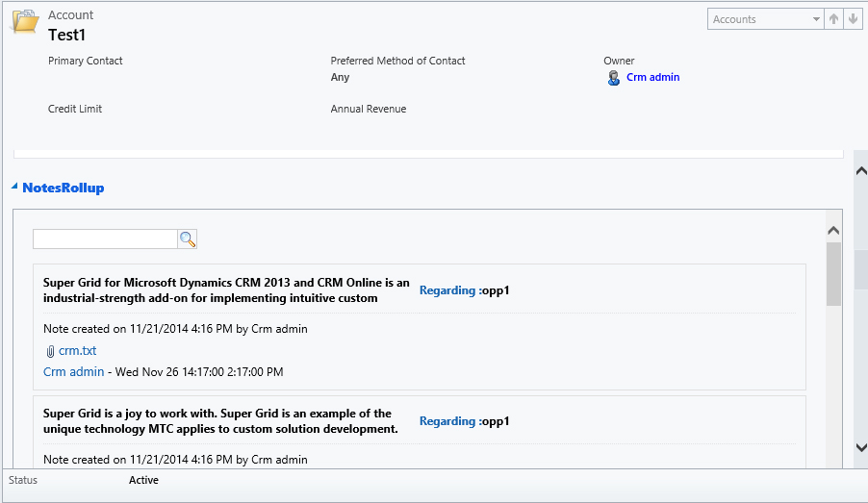Click the magnifier search icon in NotesRollup

[187, 239]
